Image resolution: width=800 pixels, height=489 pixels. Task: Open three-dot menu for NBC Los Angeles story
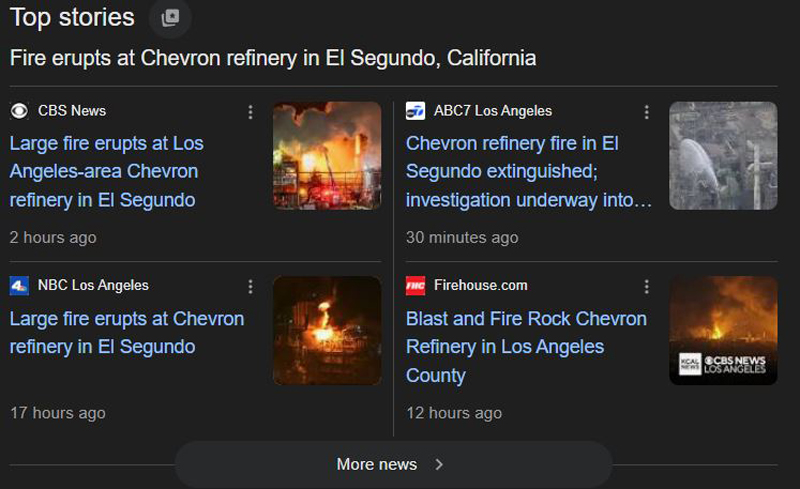pos(250,287)
